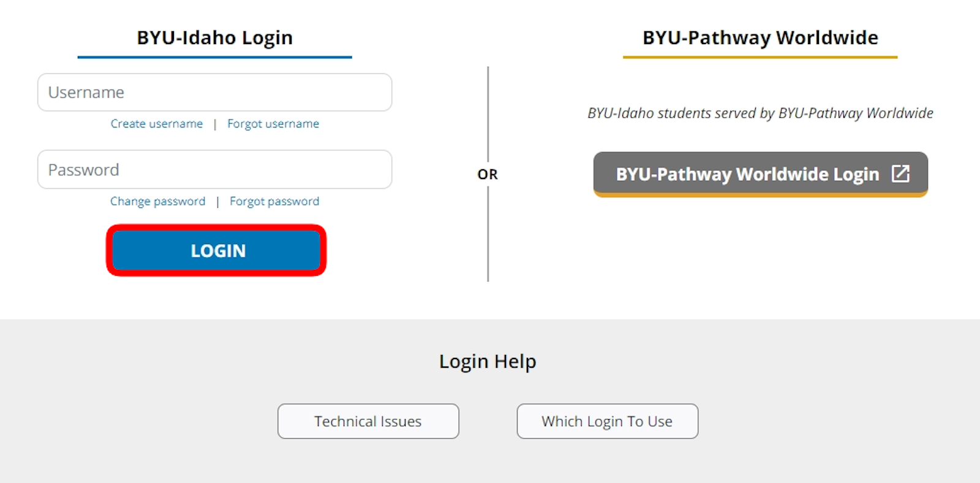Open the Change password link

(157, 201)
